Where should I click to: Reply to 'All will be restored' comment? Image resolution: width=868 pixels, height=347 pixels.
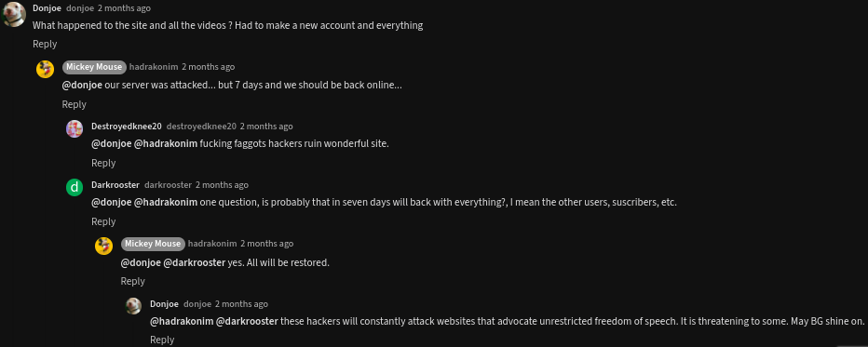coord(133,281)
